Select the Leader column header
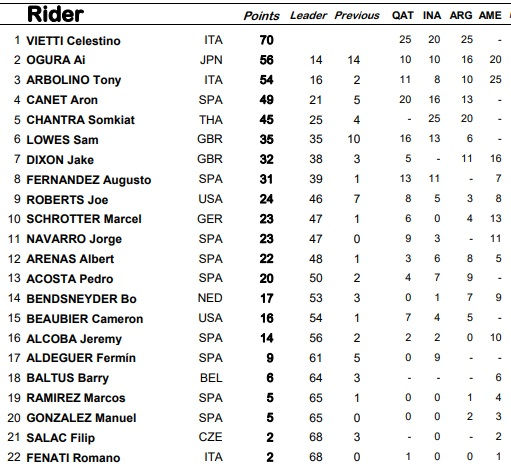Screen dimensions: 511x467 [x=308, y=15]
